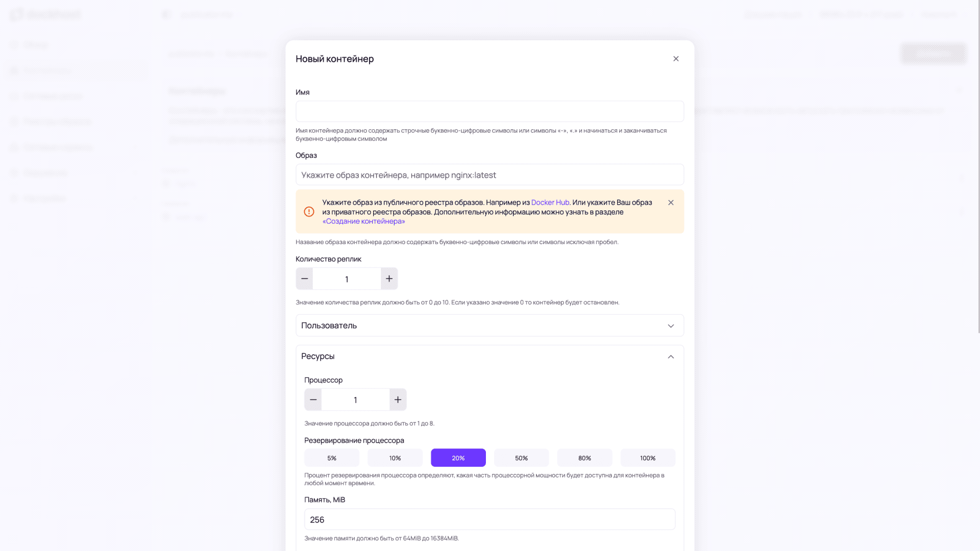Screen dimensions: 980x551
Task: Decrease processor count with minus icon
Action: [313, 400]
